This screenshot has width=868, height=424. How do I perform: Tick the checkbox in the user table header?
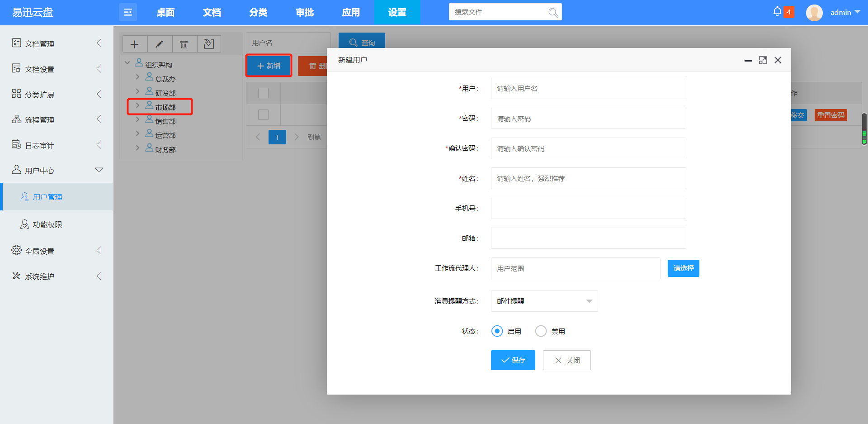pos(263,92)
